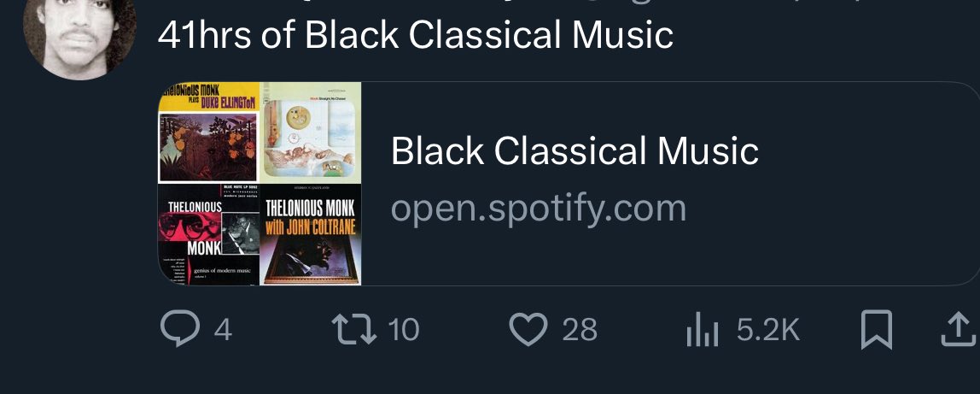Repost the tweet using the retweet arrows icon
The image size is (980, 394).
point(353,330)
